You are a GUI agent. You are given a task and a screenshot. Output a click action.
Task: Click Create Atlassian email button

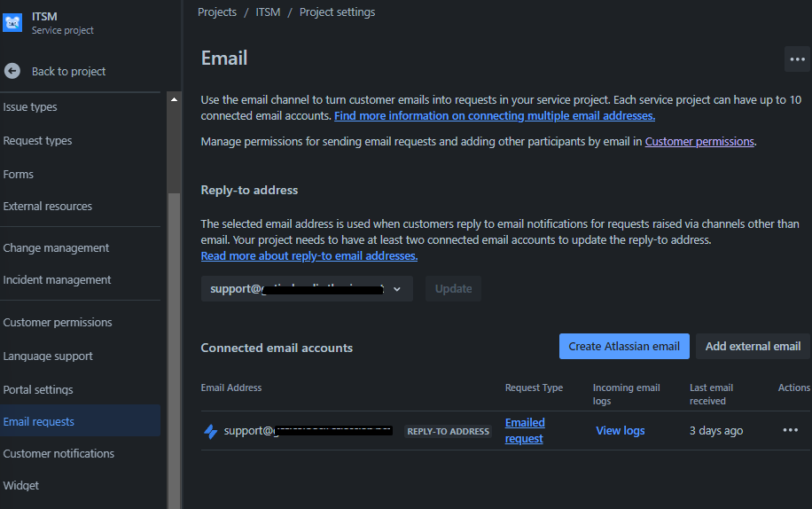coord(624,346)
